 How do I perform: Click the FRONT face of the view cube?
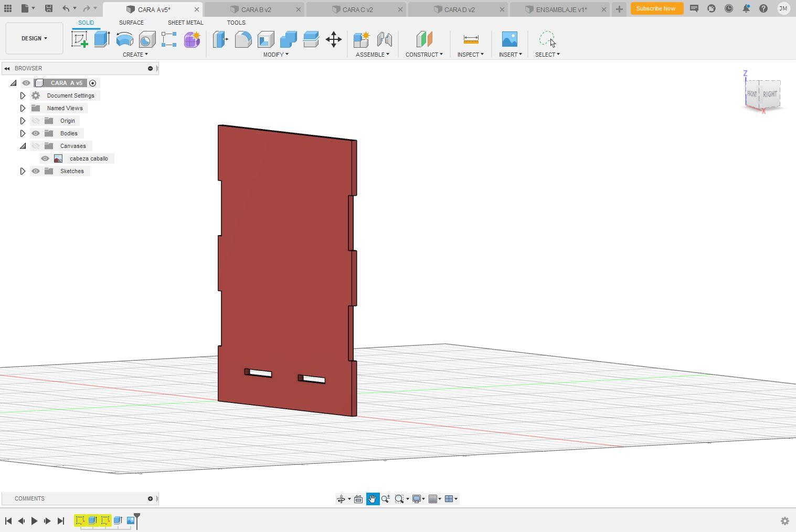coord(752,94)
